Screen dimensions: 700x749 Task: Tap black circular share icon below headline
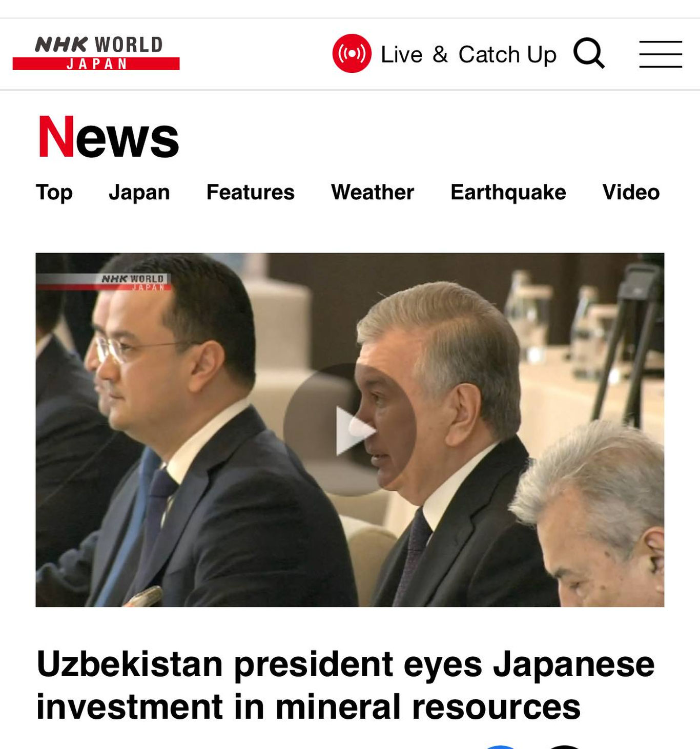[x=564, y=747]
